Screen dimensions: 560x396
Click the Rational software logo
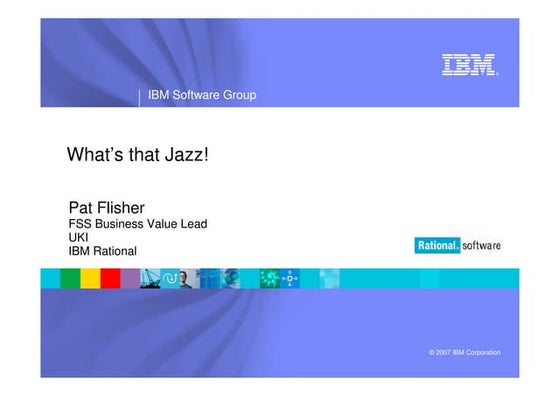pyautogui.click(x=458, y=245)
